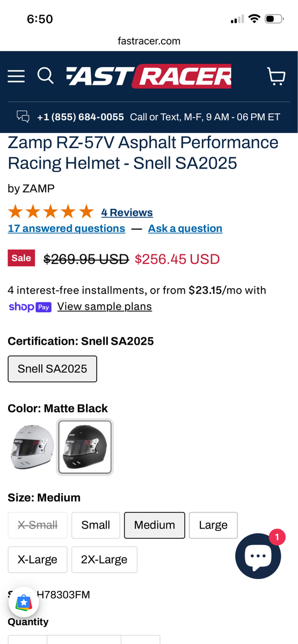This screenshot has width=298, height=644.
Task: Click the Fast Racer logo
Action: tap(149, 77)
